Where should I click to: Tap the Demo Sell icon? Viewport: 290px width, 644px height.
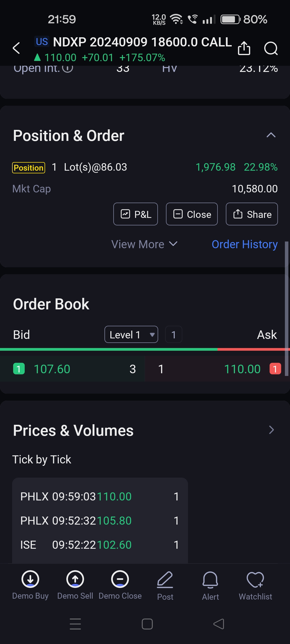[75, 579]
